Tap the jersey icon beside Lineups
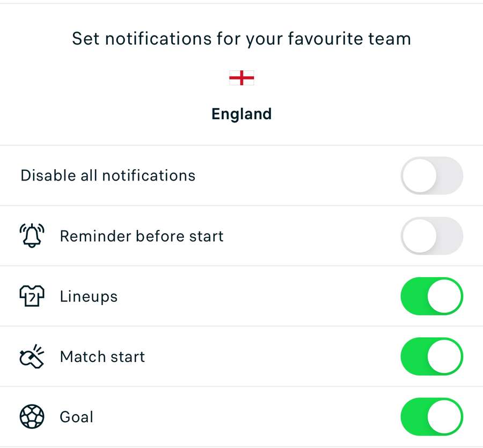The width and height of the screenshot is (483, 448). click(x=32, y=297)
